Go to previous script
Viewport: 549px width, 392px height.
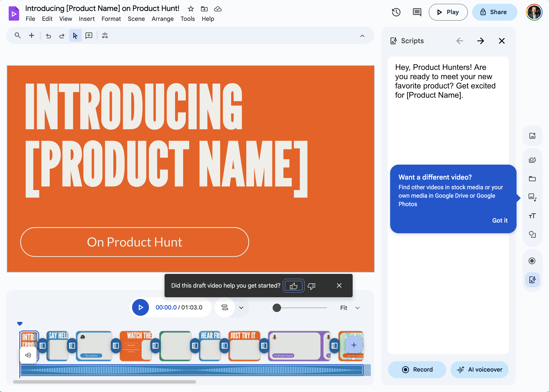pos(460,41)
